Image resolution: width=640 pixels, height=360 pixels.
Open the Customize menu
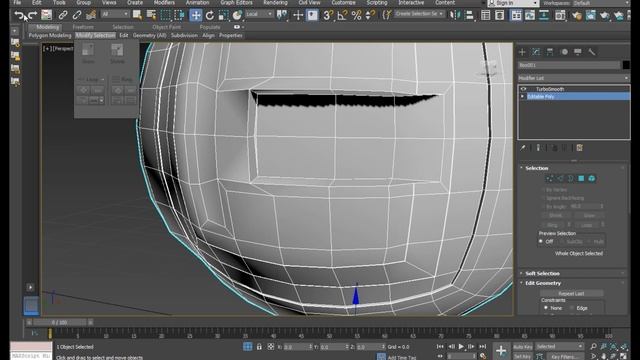(343, 2)
